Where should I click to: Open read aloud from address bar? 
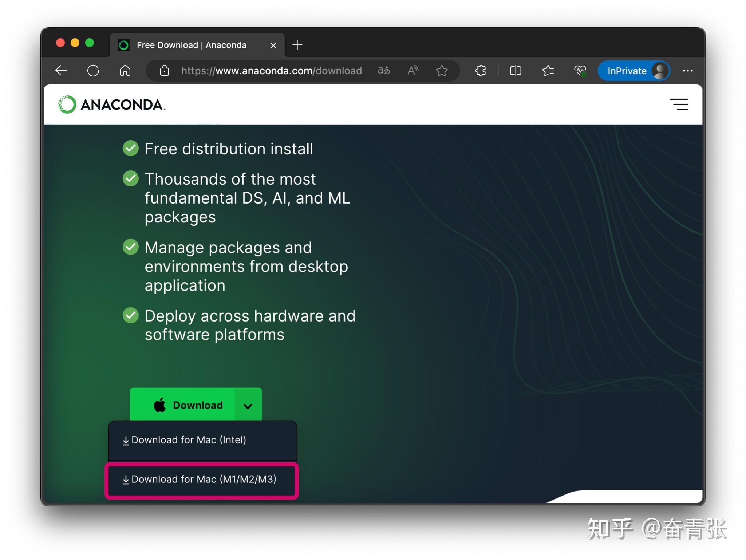pyautogui.click(x=413, y=71)
